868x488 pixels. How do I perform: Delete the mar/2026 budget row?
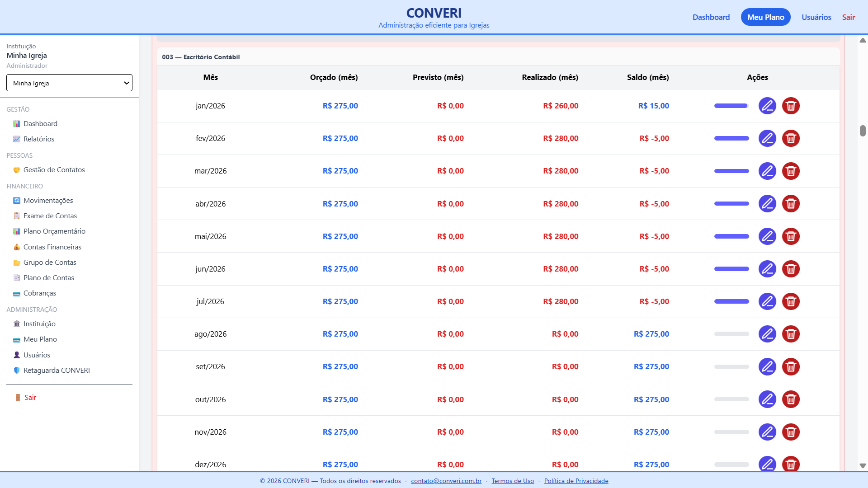pyautogui.click(x=791, y=171)
